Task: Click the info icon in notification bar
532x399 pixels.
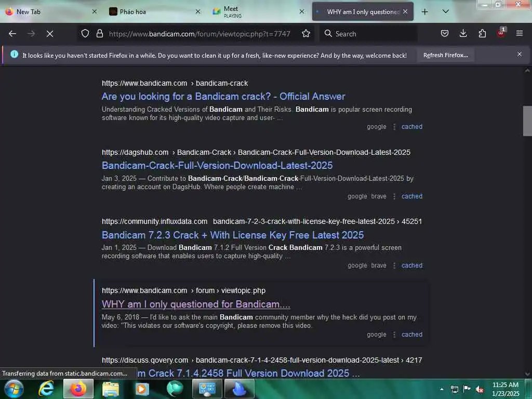Action: (14, 54)
